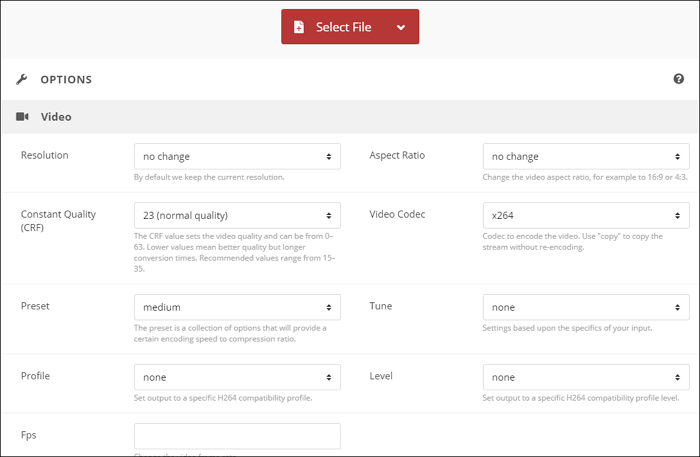Screen dimensions: 700x457
Task: Click the help question mark icon
Action: point(679,79)
